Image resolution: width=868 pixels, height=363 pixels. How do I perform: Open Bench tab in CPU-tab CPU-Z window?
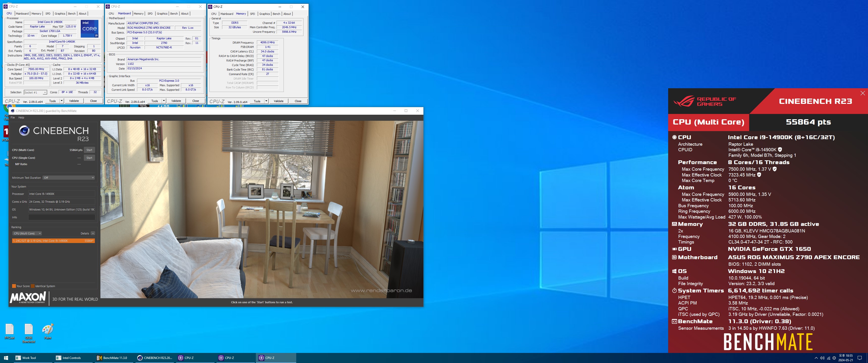pos(72,13)
